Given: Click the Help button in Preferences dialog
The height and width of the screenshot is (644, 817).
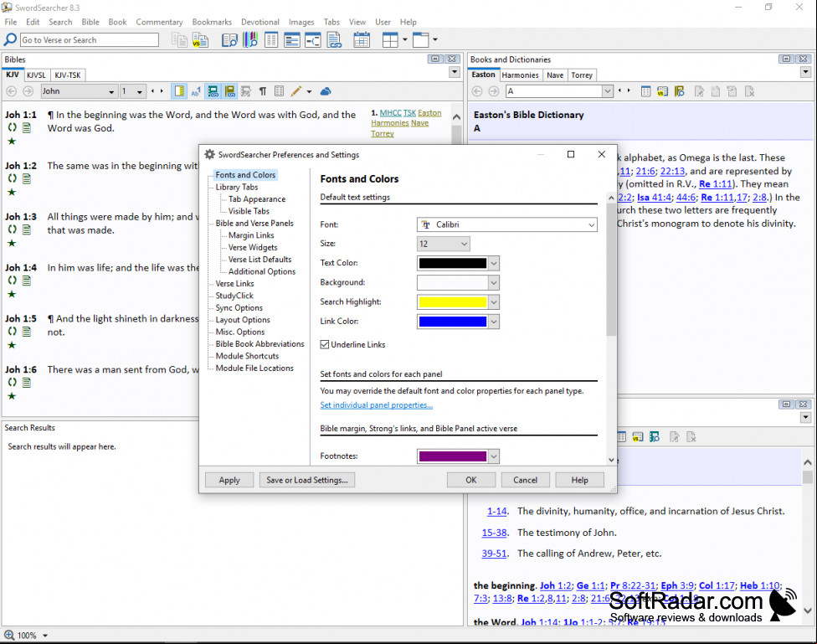Looking at the screenshot, I should 579,480.
